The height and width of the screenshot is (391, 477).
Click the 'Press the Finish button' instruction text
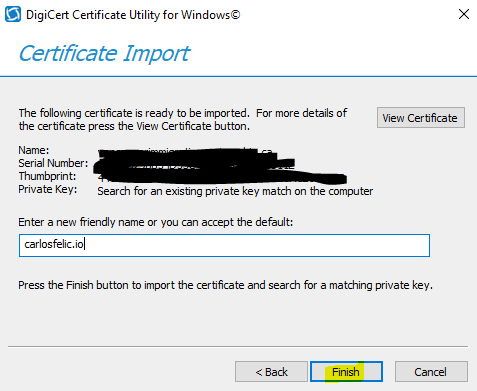pos(225,285)
